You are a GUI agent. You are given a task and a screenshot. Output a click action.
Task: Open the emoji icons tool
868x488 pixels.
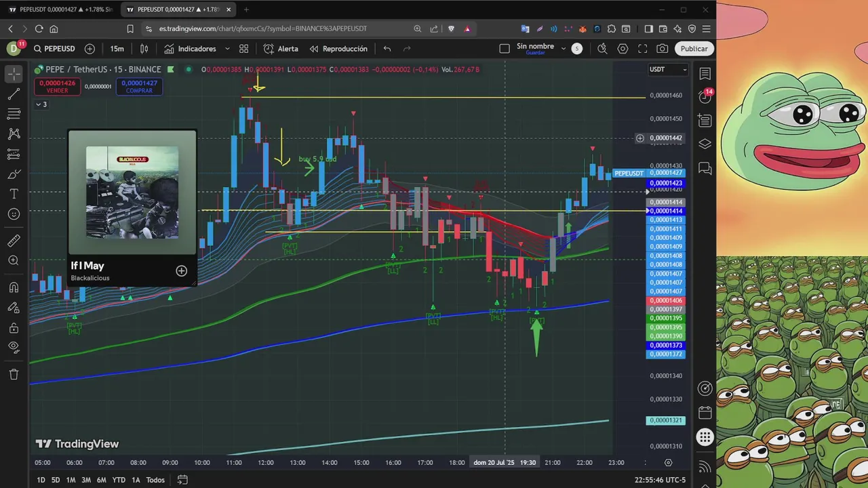(x=14, y=214)
